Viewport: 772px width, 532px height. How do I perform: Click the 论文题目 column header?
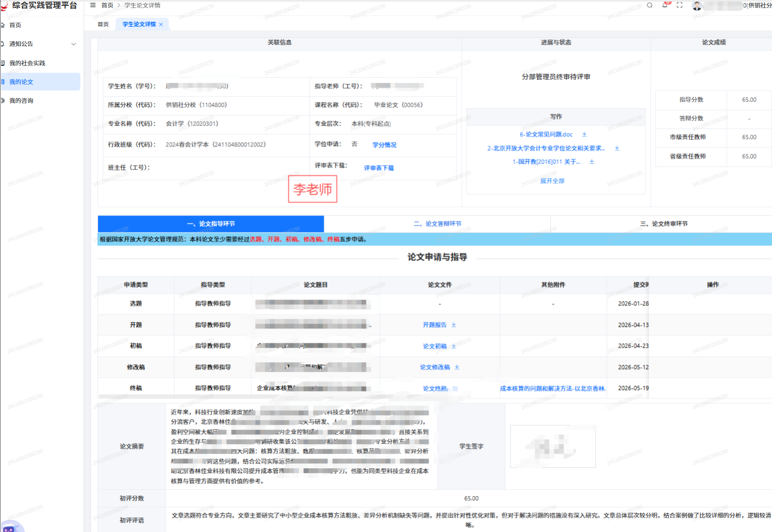coord(316,285)
